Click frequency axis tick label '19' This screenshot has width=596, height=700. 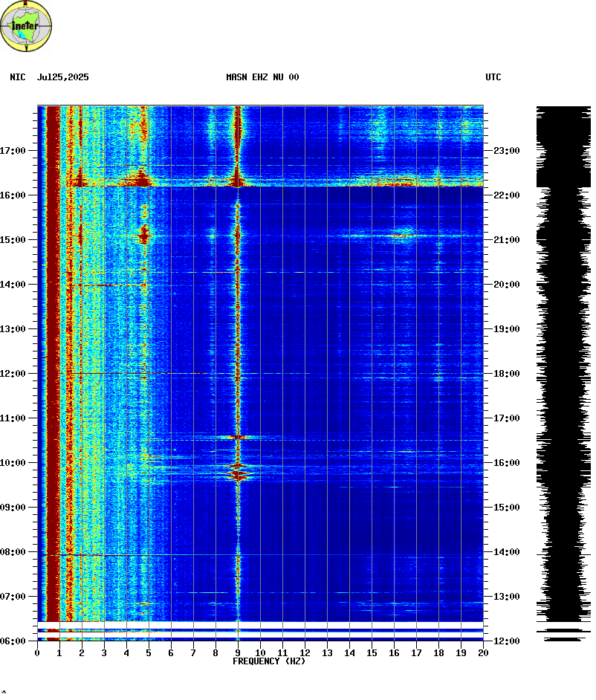(x=461, y=653)
